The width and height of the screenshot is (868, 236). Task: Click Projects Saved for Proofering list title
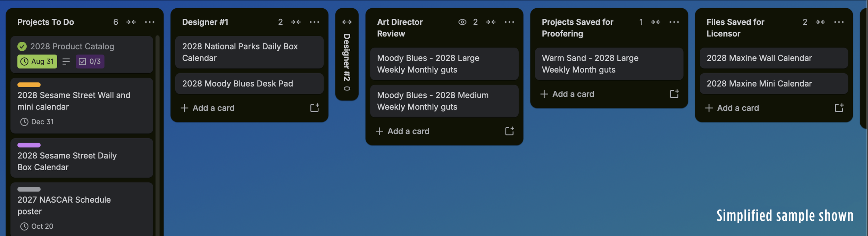click(577, 28)
